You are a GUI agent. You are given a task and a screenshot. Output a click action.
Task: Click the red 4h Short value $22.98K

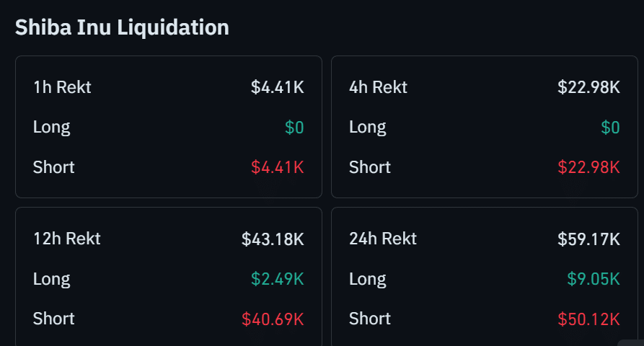click(x=588, y=167)
